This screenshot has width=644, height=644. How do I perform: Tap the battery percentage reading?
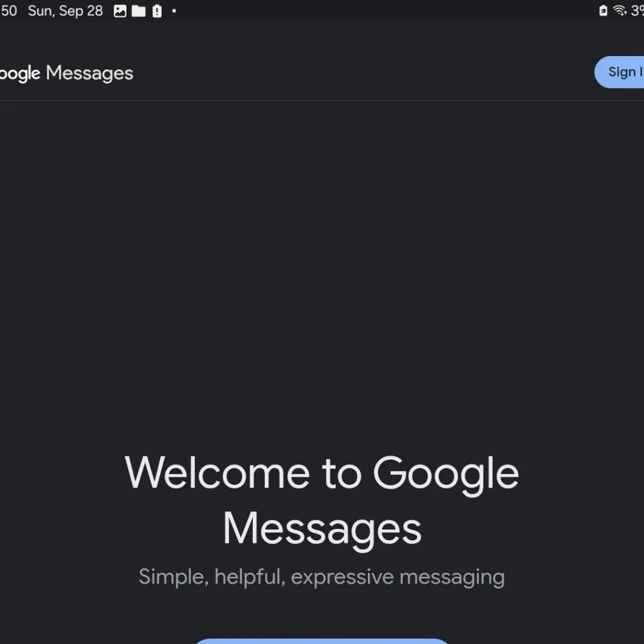point(637,11)
